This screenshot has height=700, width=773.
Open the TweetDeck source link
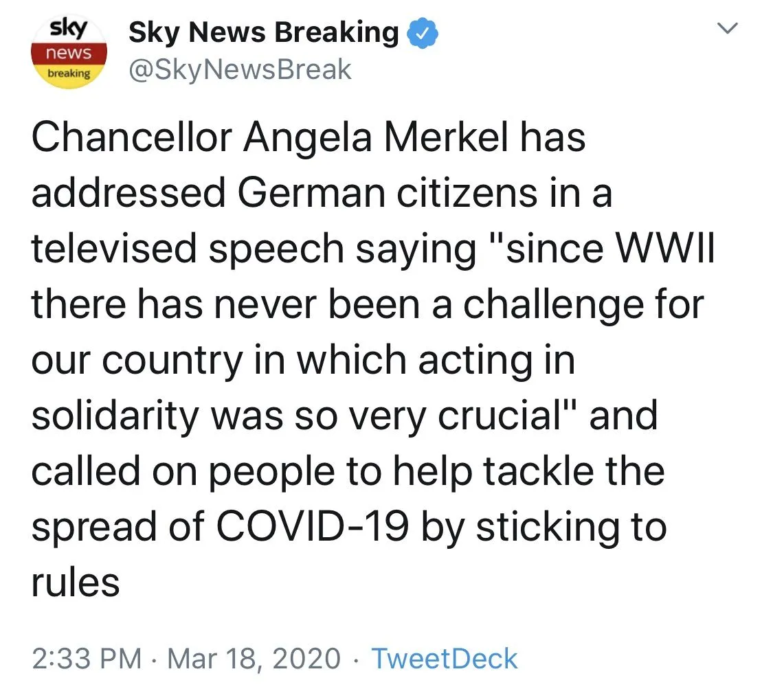(444, 658)
